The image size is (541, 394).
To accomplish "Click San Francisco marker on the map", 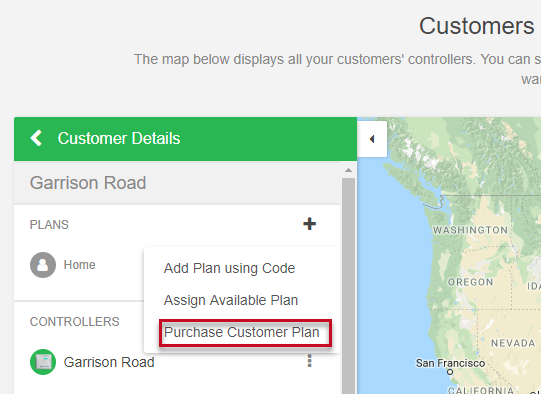I will pos(450,372).
